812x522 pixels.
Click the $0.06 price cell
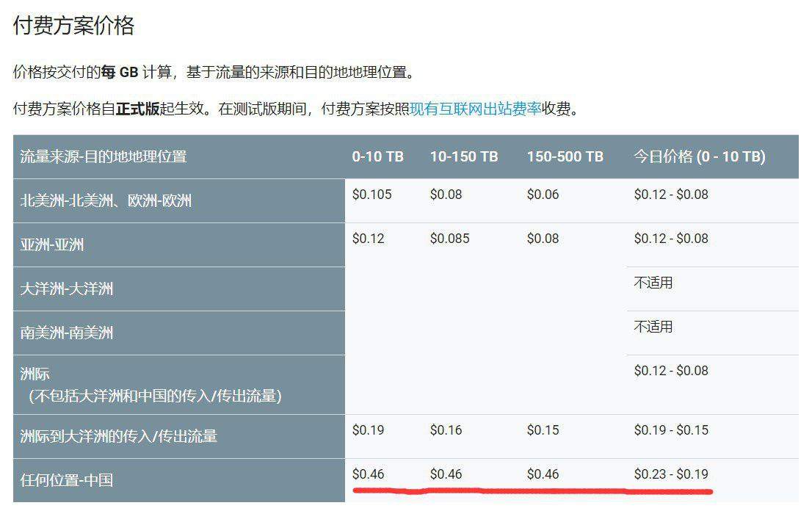543,195
